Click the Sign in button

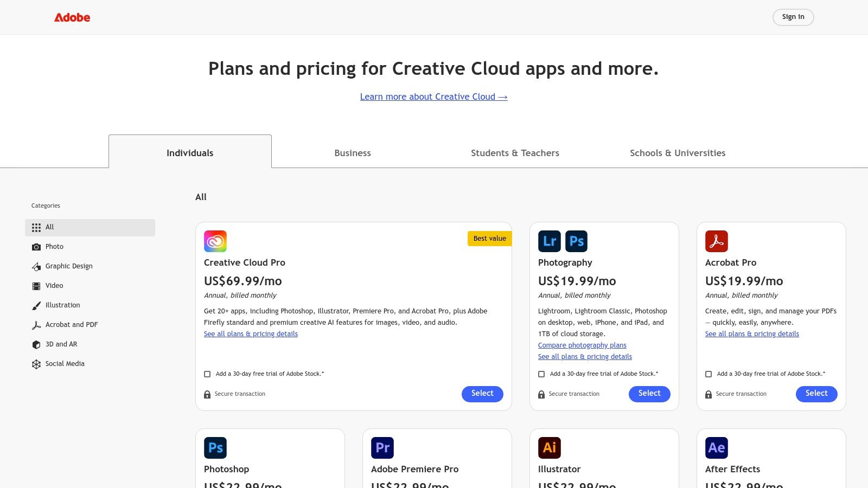793,17
